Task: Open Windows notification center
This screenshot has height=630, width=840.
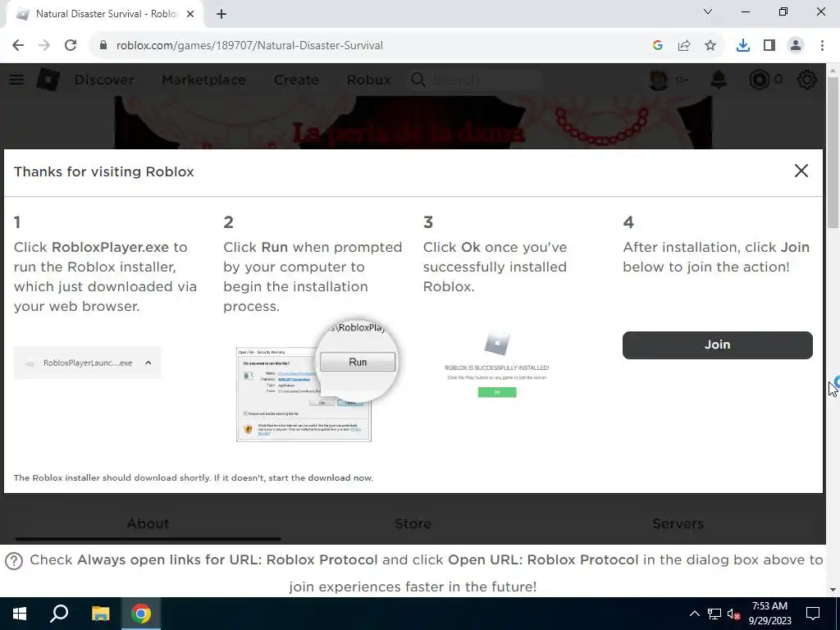Action: click(813, 614)
